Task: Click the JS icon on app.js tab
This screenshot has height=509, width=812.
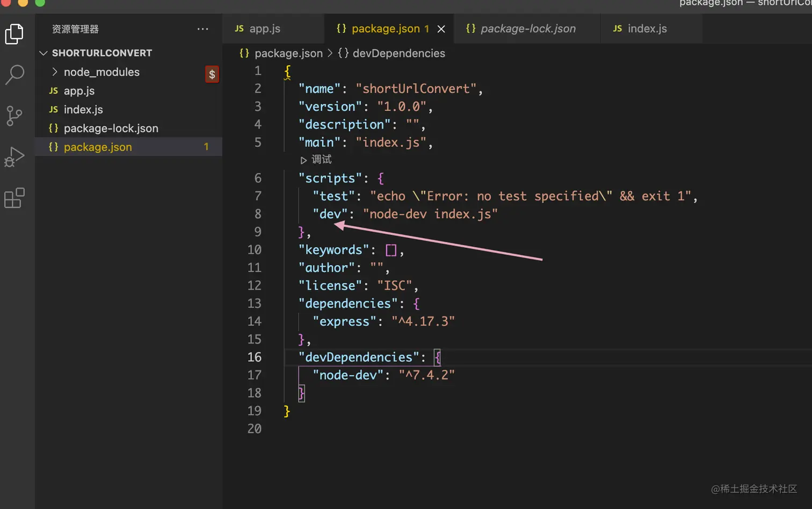Action: (240, 28)
